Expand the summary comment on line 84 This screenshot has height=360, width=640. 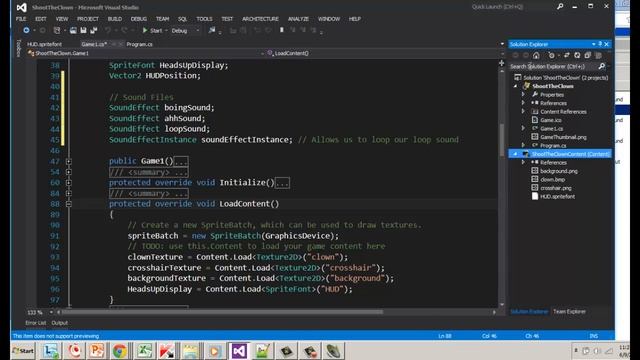(x=69, y=193)
